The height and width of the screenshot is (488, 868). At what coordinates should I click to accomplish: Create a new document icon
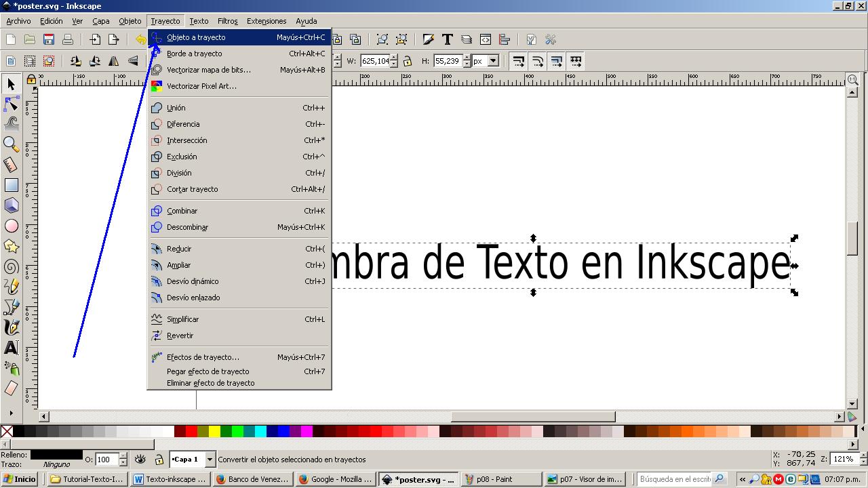coord(11,40)
